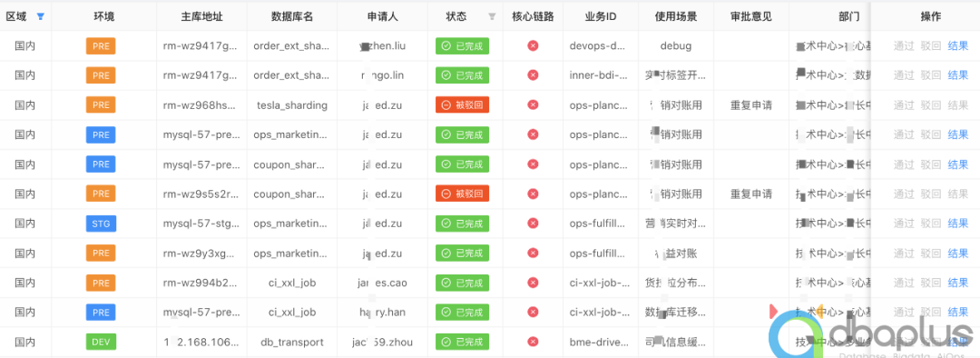Image resolution: width=980 pixels, height=358 pixels.
Task: Select the 192.168.106... address cell
Action: pos(201,343)
